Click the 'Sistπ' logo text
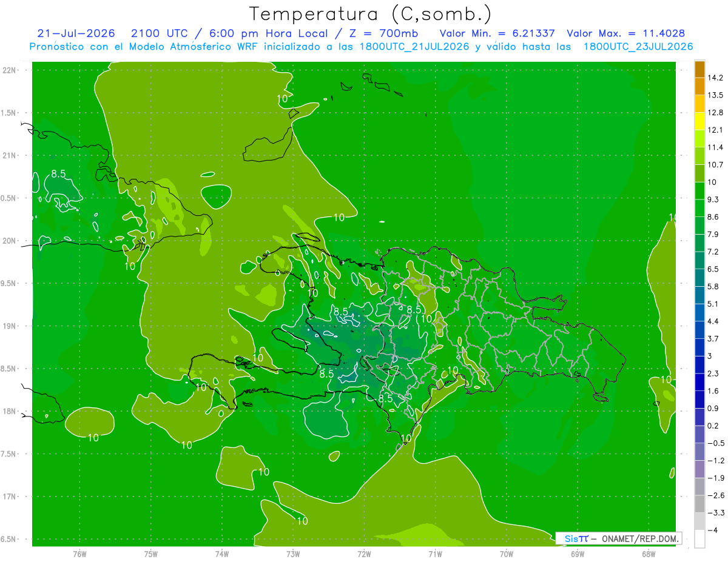 tap(576, 538)
